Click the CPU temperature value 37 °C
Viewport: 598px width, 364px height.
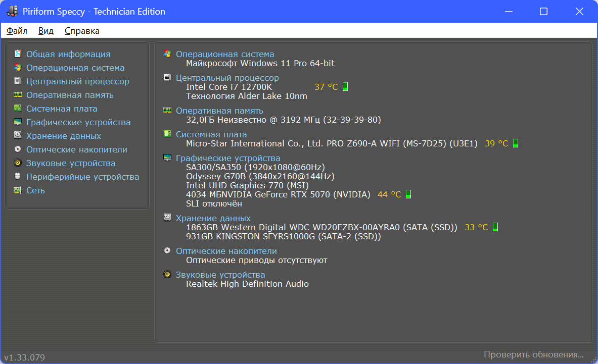(326, 87)
